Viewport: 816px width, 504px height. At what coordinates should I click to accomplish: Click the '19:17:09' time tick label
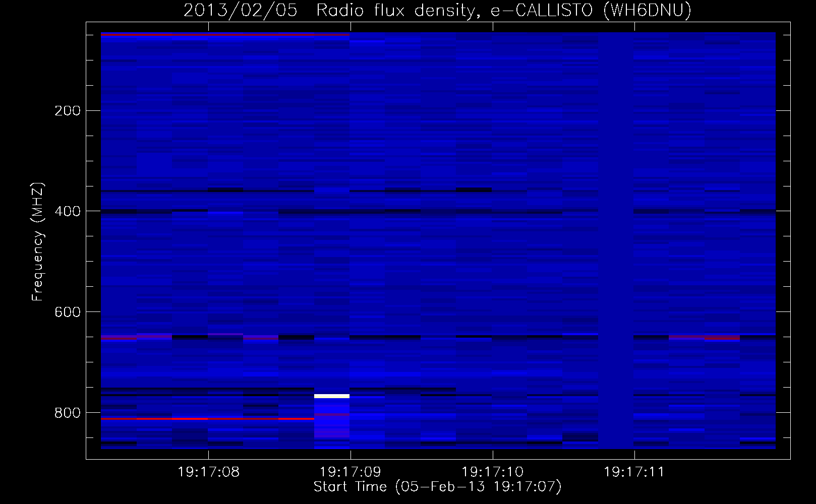(351, 472)
